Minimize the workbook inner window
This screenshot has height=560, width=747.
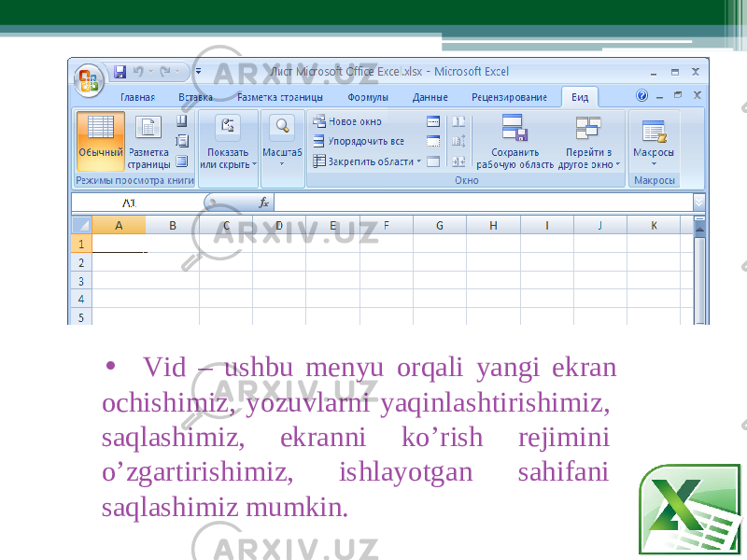click(x=660, y=97)
